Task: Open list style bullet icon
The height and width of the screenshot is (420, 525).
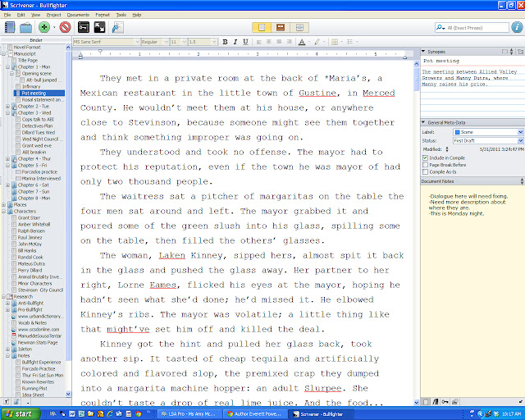Action: [x=350, y=42]
